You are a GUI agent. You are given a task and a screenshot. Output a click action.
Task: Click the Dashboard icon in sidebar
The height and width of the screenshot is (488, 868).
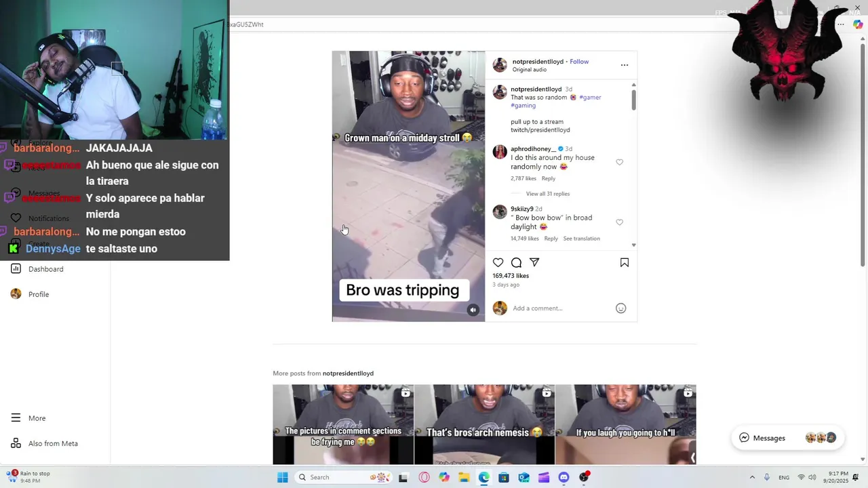coord(16,269)
